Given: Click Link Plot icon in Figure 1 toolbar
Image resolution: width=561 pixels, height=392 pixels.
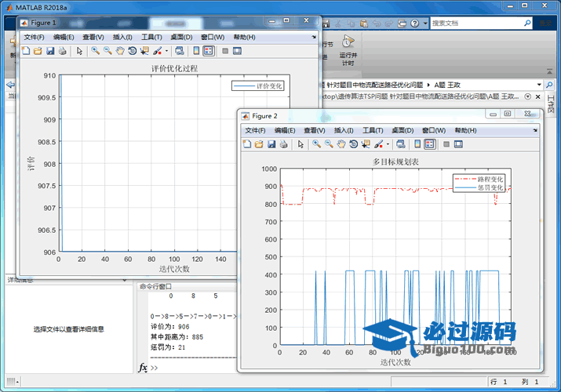Looking at the screenshot, I should 180,51.
